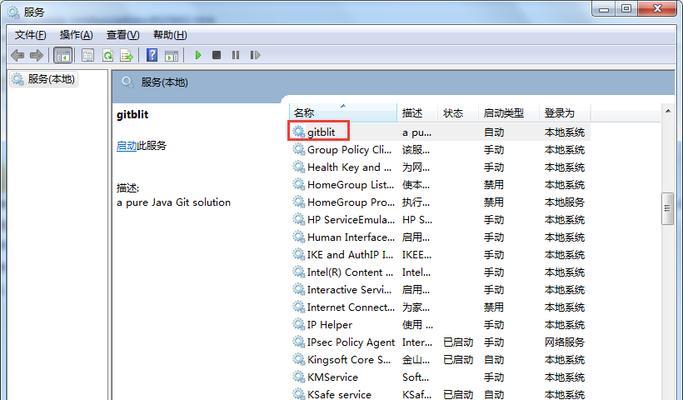Image resolution: width=683 pixels, height=400 pixels.
Task: Click the gear icon beside gitblit
Action: coord(299,132)
